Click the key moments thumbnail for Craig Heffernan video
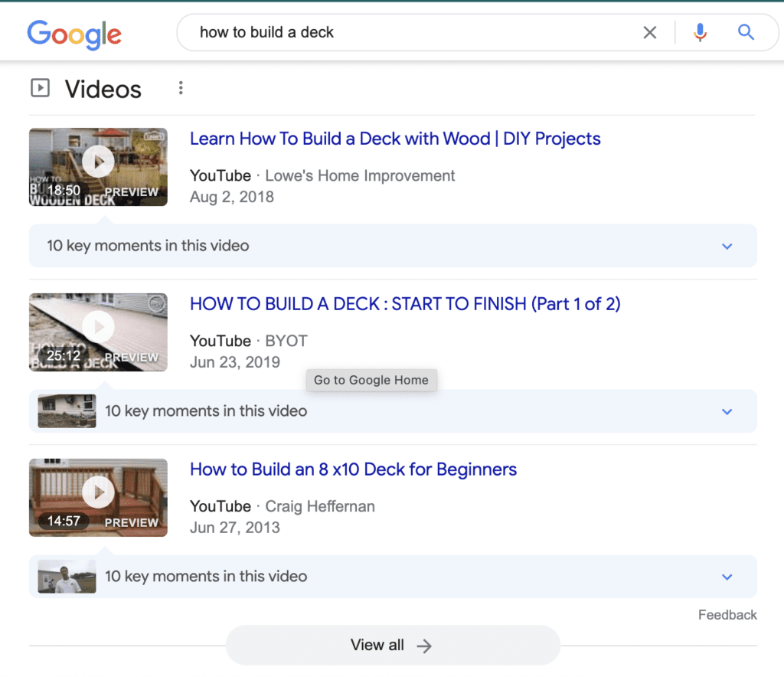 [67, 577]
